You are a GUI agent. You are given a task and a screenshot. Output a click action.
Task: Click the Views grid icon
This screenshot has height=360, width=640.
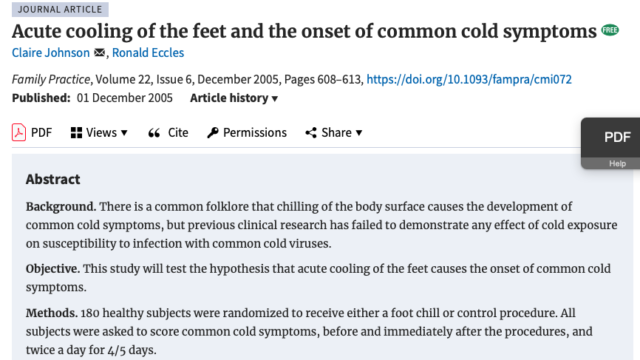point(76,133)
